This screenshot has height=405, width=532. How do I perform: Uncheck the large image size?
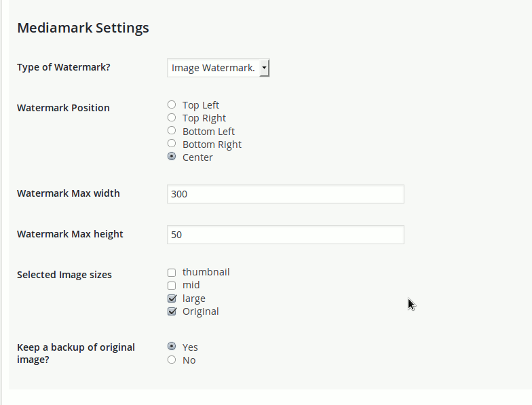172,298
